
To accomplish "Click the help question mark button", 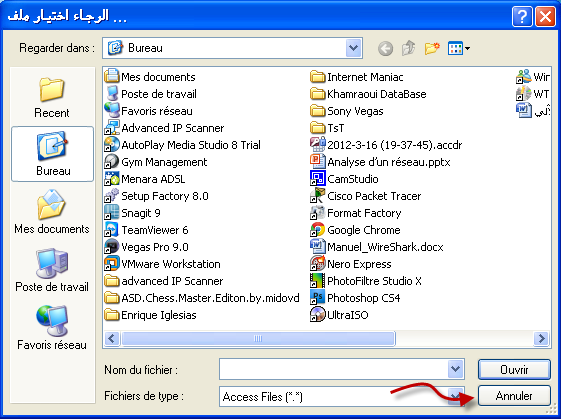I will point(522,16).
